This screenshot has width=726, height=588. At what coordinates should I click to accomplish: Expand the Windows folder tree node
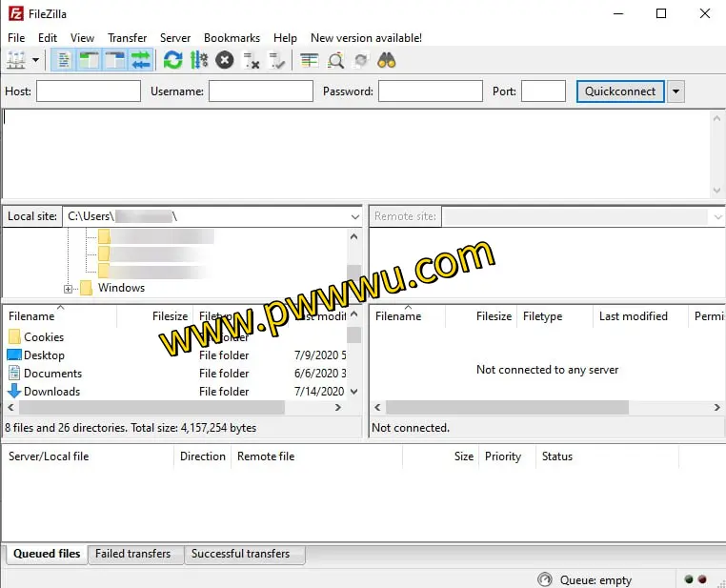coord(69,288)
